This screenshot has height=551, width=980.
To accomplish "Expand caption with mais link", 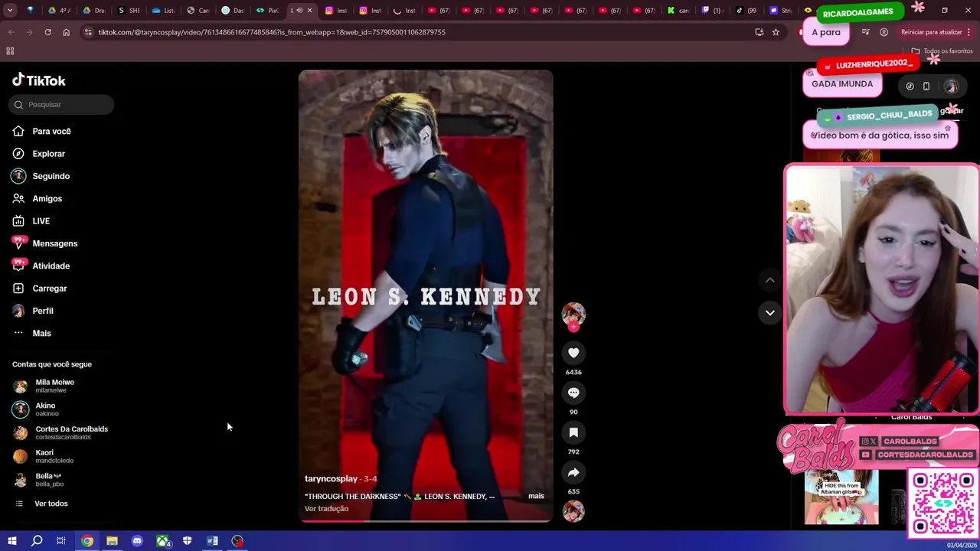I will 536,496.
